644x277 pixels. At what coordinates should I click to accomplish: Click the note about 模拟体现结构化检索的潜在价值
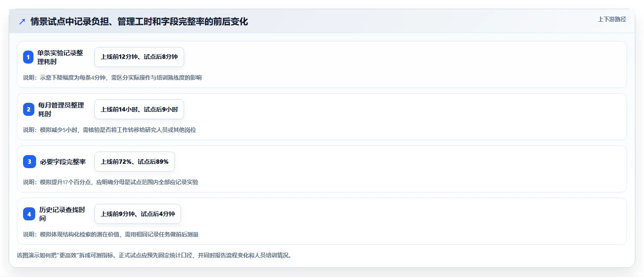(111, 234)
